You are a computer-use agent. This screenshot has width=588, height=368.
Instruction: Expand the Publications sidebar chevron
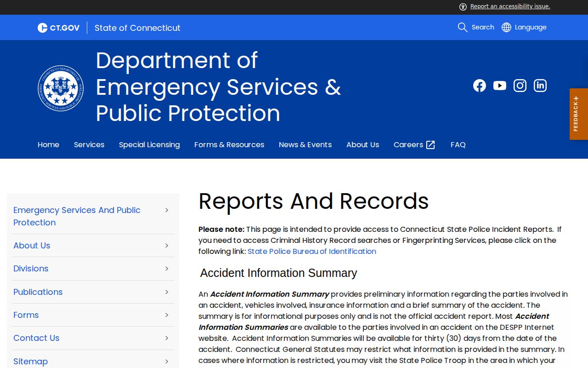coord(167,292)
